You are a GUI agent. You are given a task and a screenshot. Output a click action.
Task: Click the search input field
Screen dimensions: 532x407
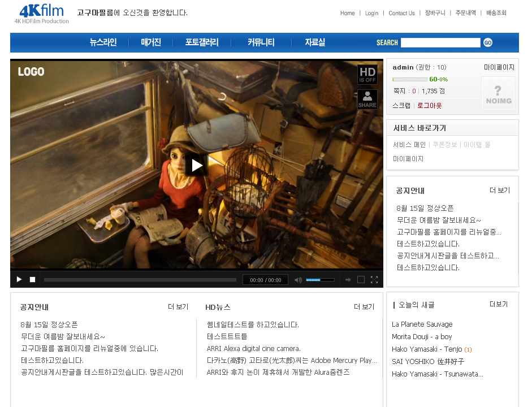tap(440, 42)
